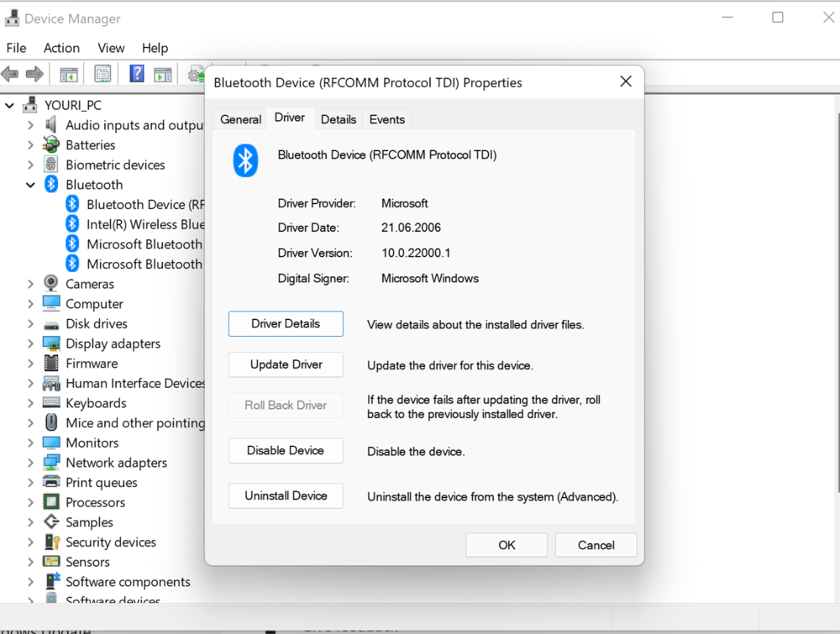Click the Disable Device button
This screenshot has width=840, height=634.
(x=286, y=451)
